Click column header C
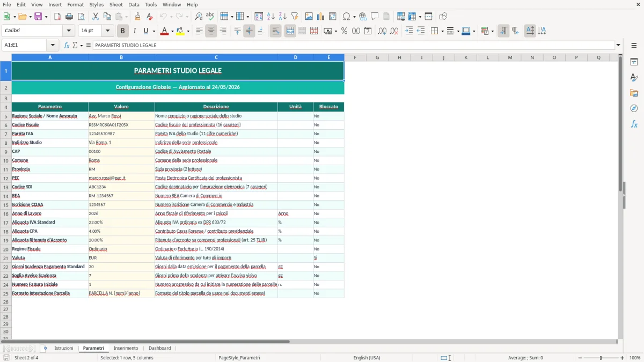Image resolution: width=644 pixels, height=362 pixels. tap(216, 57)
